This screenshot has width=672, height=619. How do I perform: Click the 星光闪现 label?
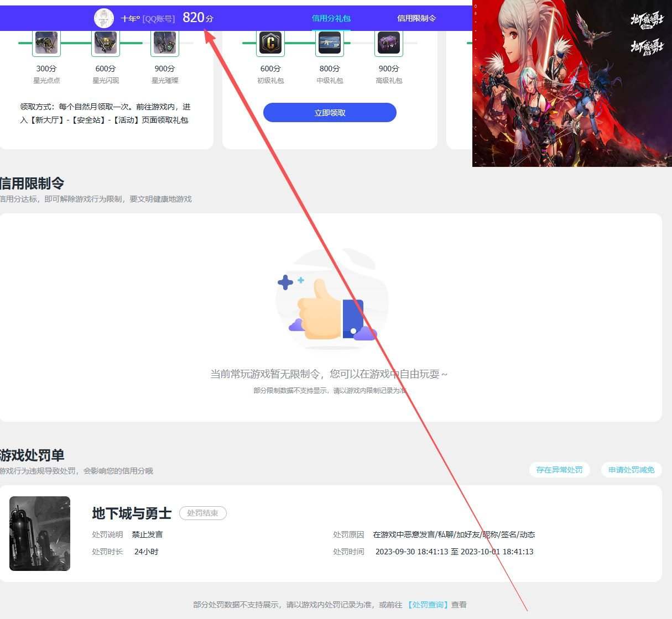coord(106,80)
